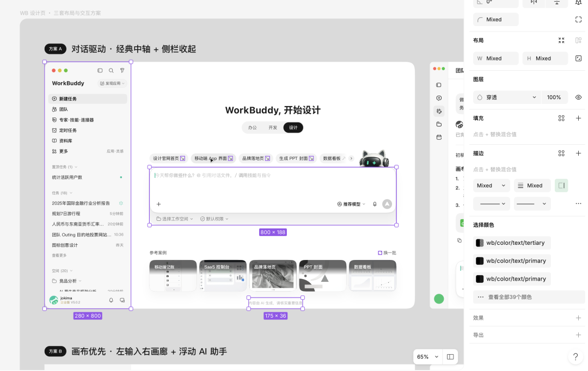Open the notification bell in sidebar footer
The width and height of the screenshot is (588, 371).
coord(111,300)
